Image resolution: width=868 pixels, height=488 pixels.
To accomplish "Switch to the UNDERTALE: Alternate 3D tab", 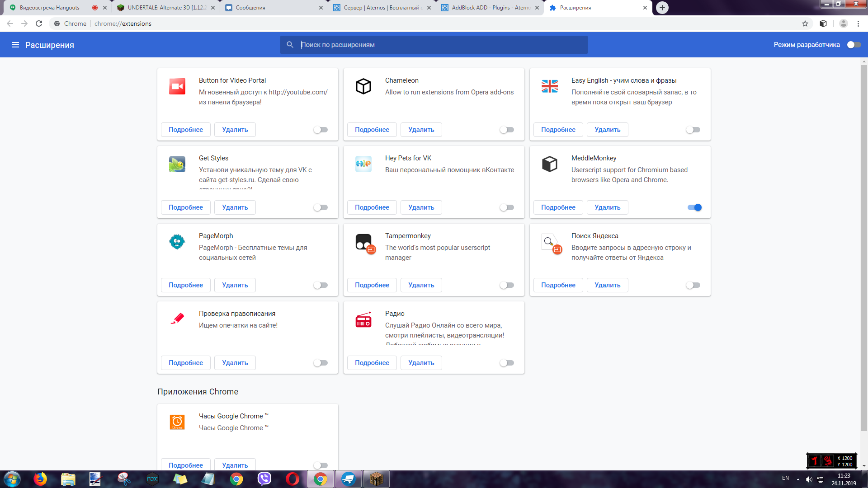I will tap(165, 8).
